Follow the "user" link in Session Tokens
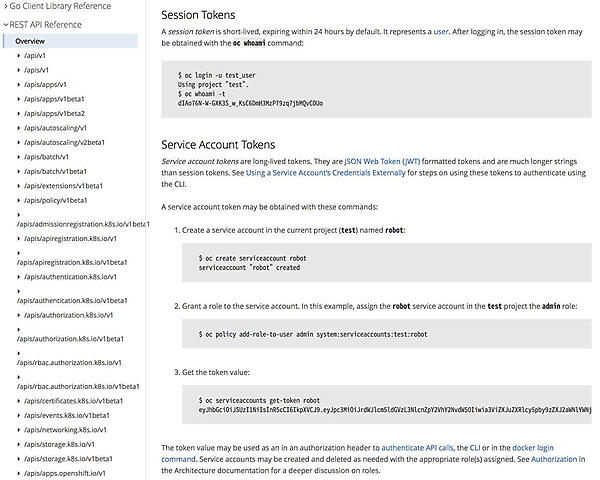 tap(440, 31)
